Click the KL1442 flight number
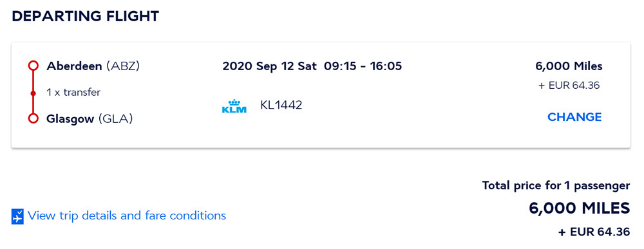 click(x=281, y=106)
